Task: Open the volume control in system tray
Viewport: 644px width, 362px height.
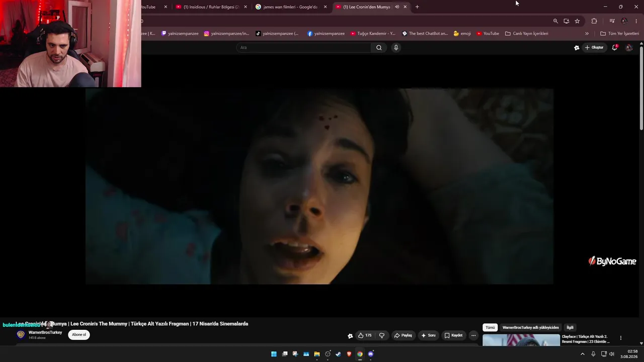Action: tap(612, 354)
